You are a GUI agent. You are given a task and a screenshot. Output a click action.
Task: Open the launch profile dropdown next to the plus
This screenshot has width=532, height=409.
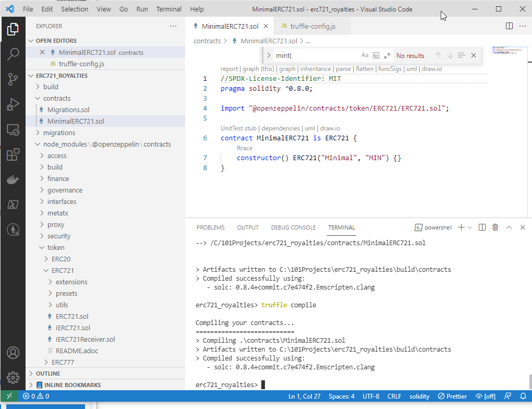pos(470,227)
